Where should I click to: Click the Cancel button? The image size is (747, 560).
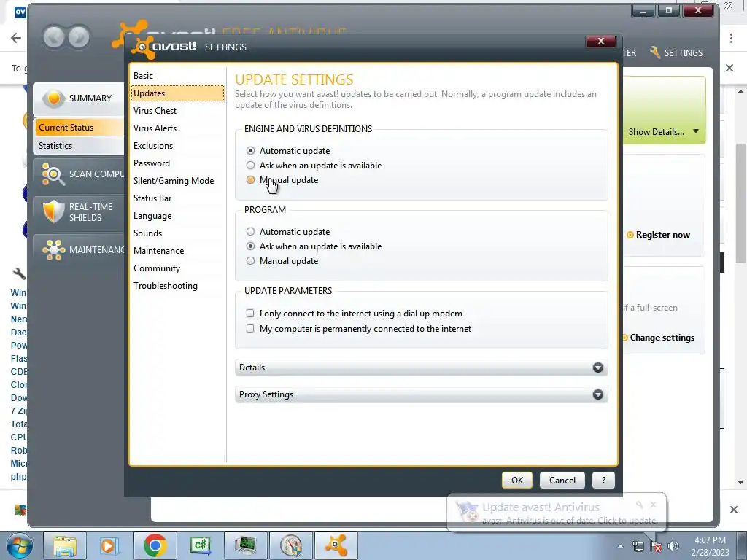[562, 480]
